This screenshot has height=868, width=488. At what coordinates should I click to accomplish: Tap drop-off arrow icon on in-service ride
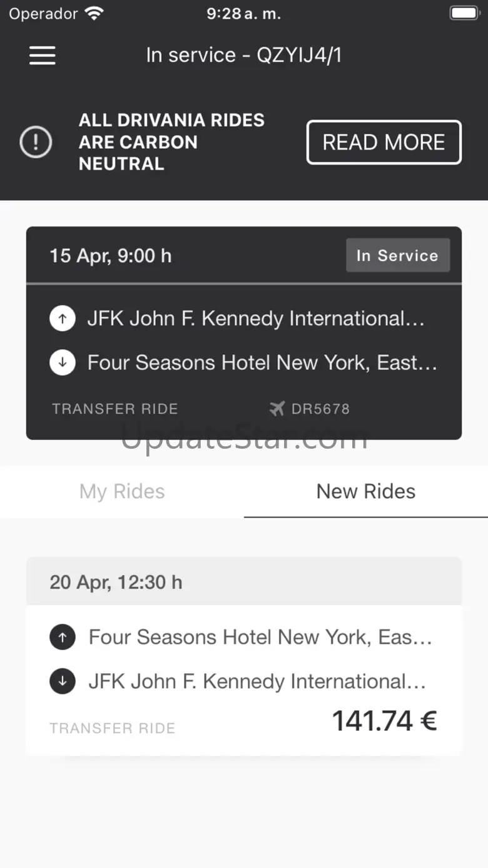pos(63,362)
